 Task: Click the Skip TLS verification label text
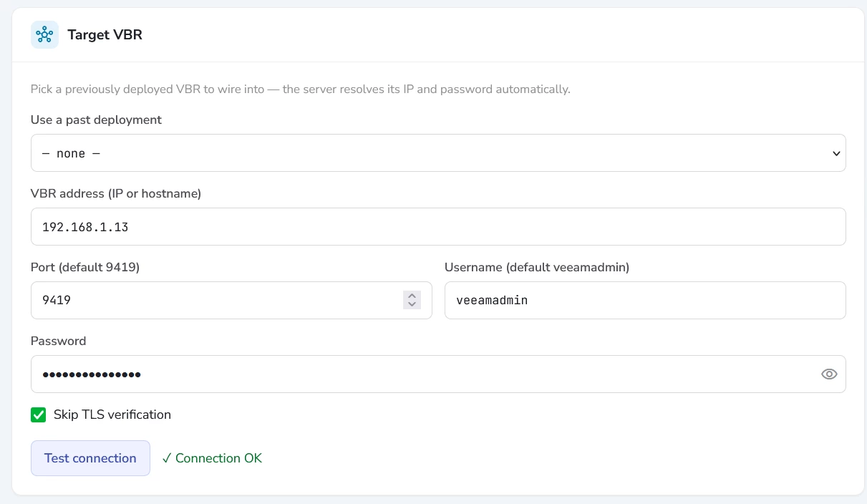pyautogui.click(x=112, y=415)
